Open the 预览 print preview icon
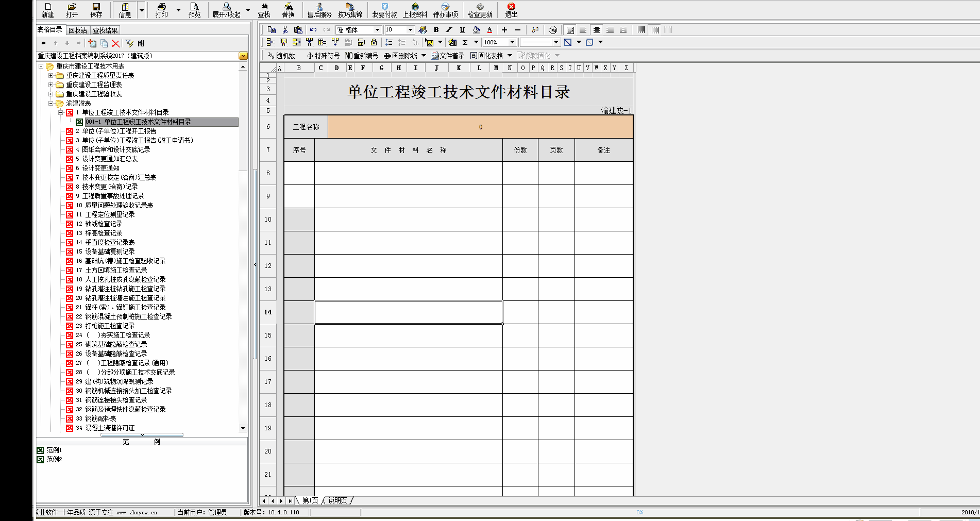The height and width of the screenshot is (521, 980). coord(194,10)
